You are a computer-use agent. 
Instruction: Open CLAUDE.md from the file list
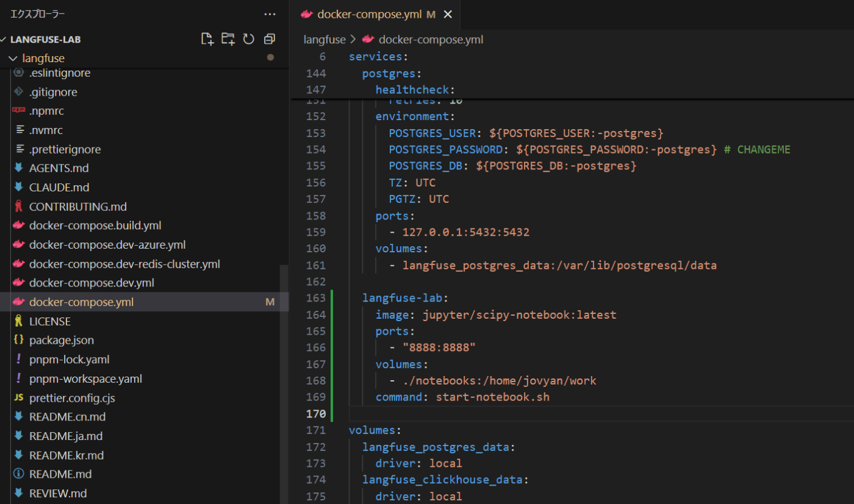(59, 187)
